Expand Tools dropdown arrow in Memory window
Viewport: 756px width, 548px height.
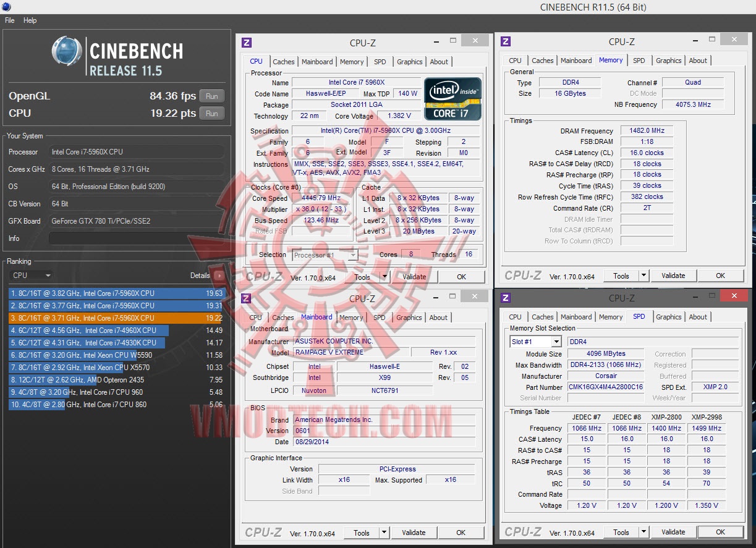[x=643, y=276]
